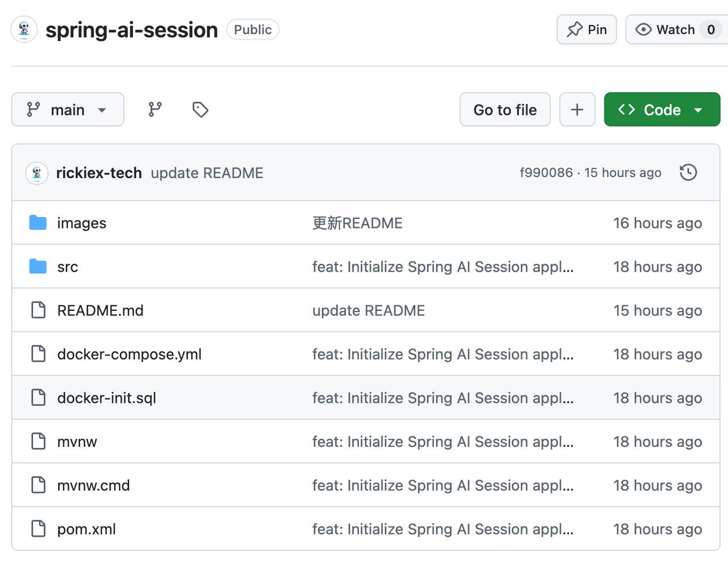Click the README.md file icon
Image resolution: width=728 pixels, height=561 pixels.
38,310
